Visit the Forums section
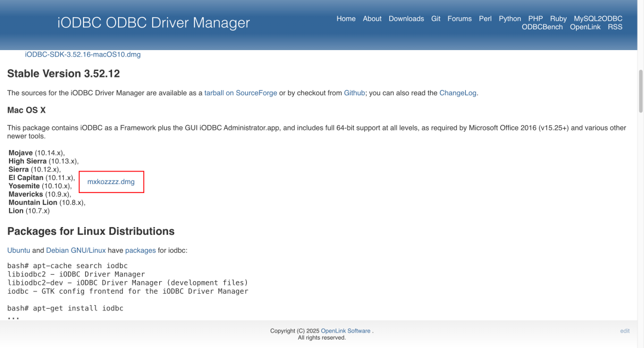 click(x=460, y=18)
